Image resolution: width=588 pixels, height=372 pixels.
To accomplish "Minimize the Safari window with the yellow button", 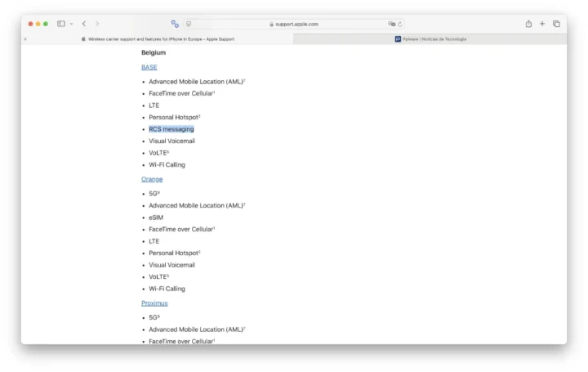I will tap(38, 24).
